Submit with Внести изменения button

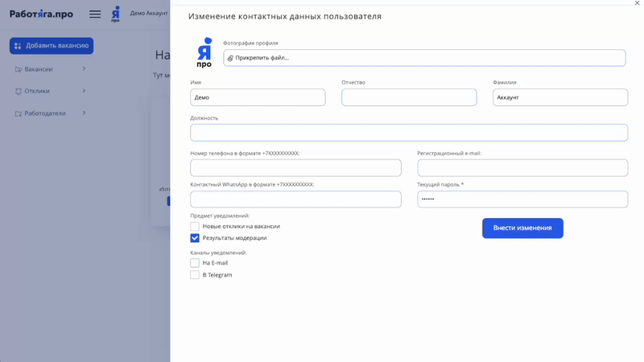coord(522,228)
